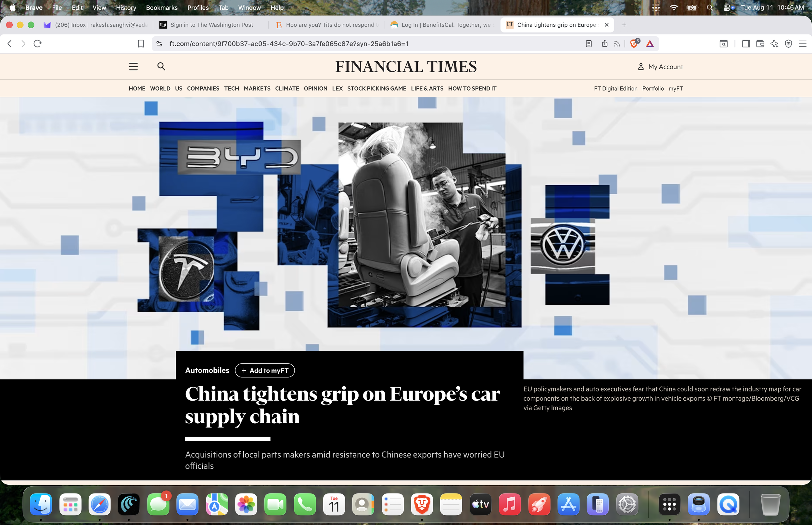This screenshot has height=525, width=812.
Task: Open the Window menu
Action: [249, 7]
